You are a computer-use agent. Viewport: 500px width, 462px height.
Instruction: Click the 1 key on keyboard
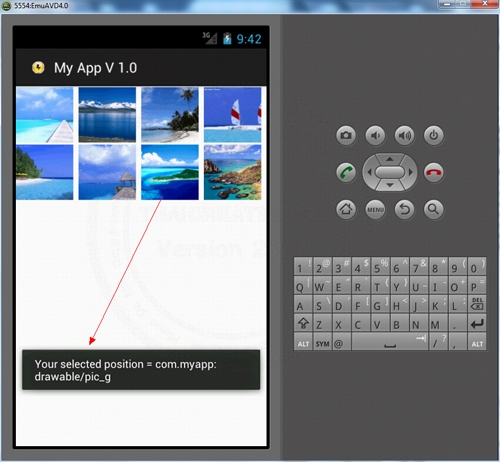pyautogui.click(x=303, y=266)
